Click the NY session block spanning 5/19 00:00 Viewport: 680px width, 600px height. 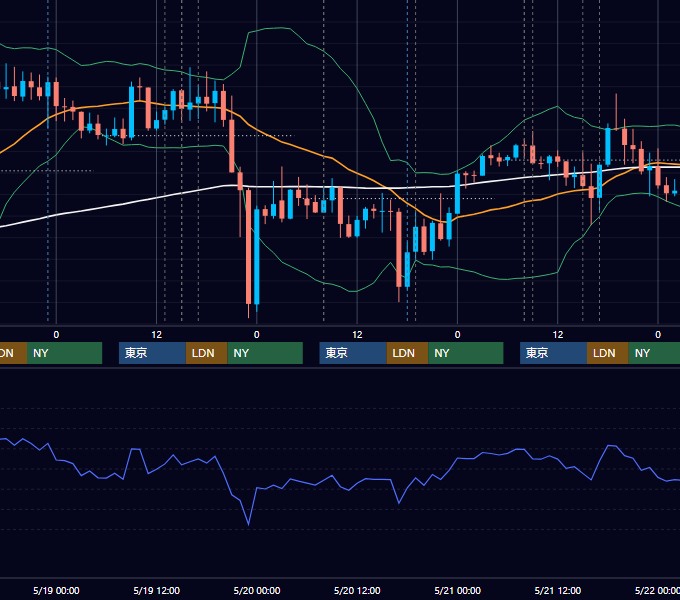pos(64,353)
